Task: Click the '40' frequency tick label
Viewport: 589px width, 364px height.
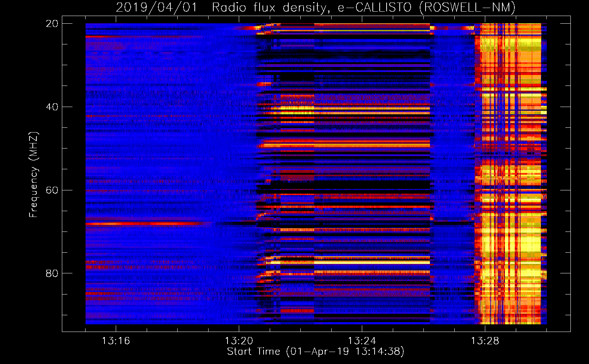Action: [52, 107]
